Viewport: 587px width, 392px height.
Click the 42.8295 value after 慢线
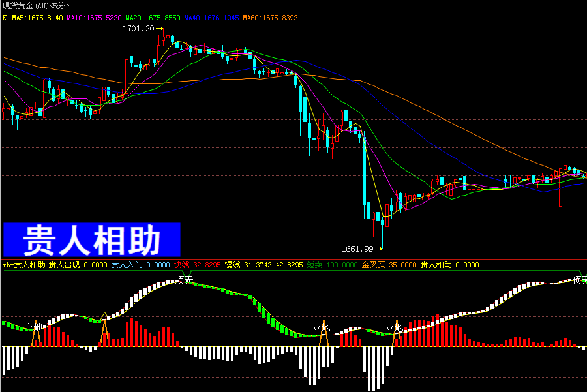(x=290, y=265)
